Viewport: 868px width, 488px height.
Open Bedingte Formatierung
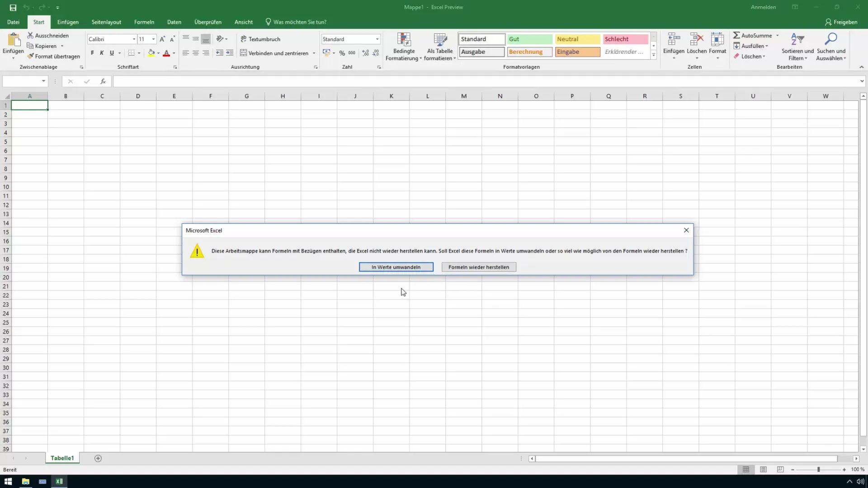click(404, 47)
